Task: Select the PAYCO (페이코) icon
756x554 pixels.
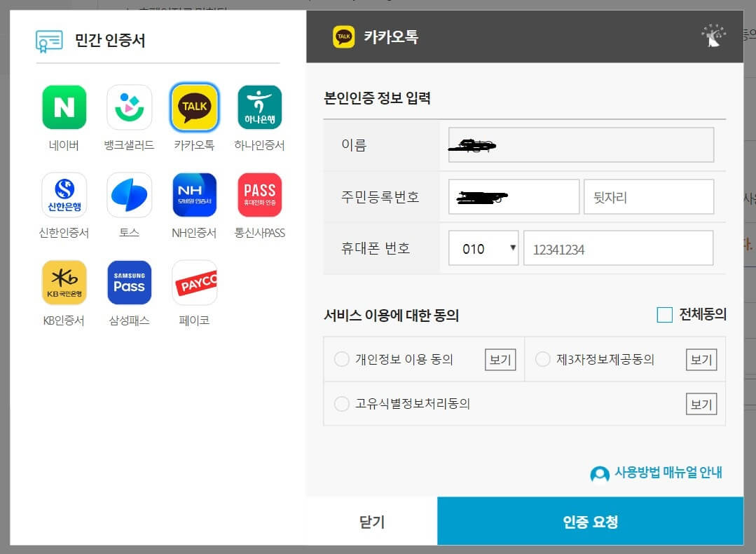Action: point(194,283)
